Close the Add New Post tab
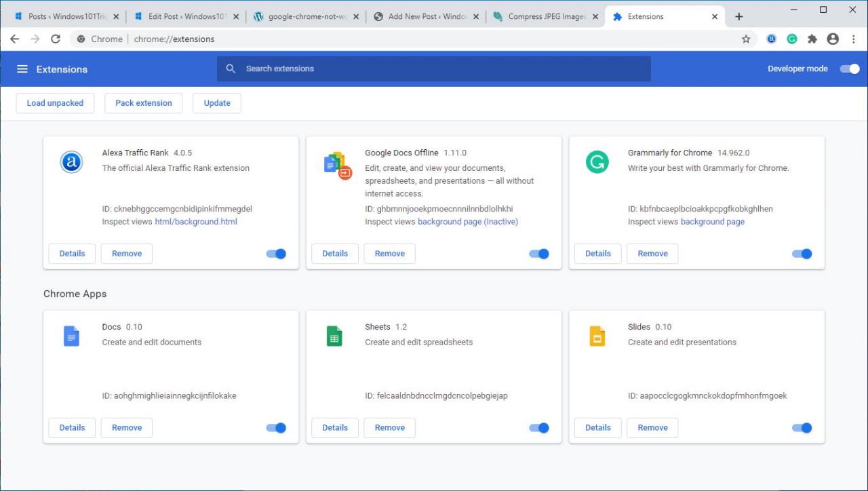868x491 pixels. pos(475,16)
